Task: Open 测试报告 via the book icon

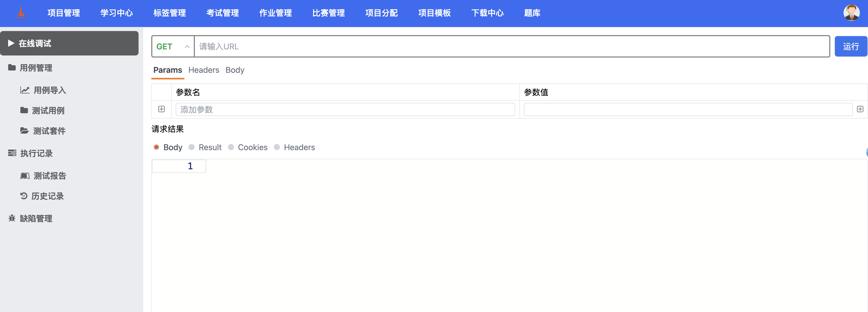Action: coord(25,175)
